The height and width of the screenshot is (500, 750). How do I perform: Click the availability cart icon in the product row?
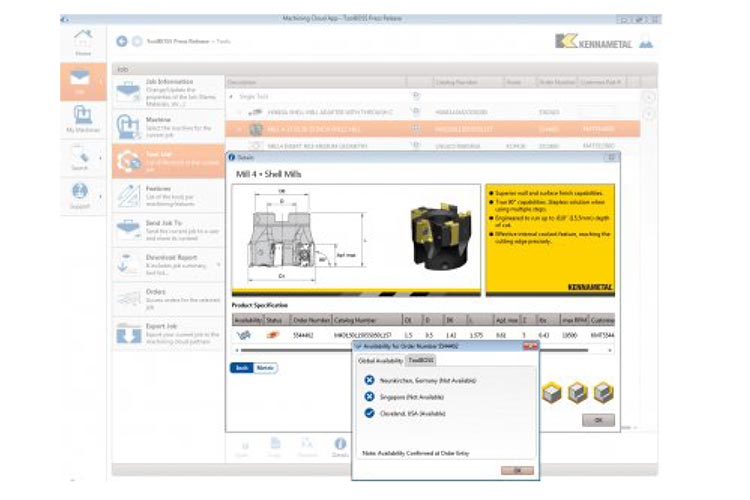[x=244, y=335]
